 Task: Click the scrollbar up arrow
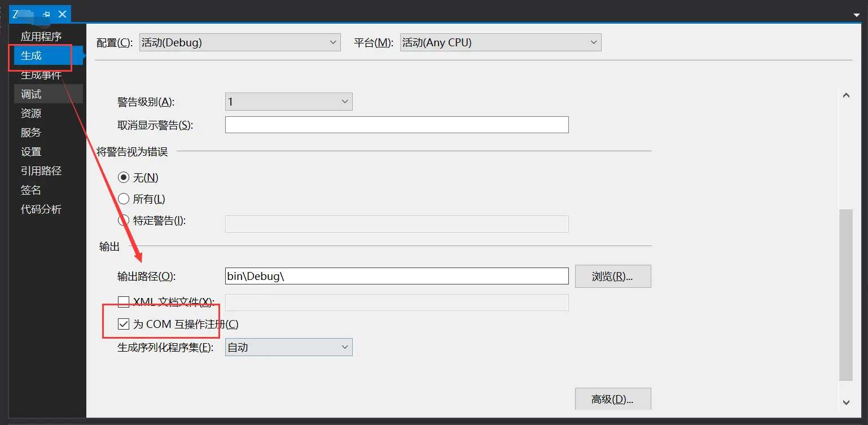point(846,95)
